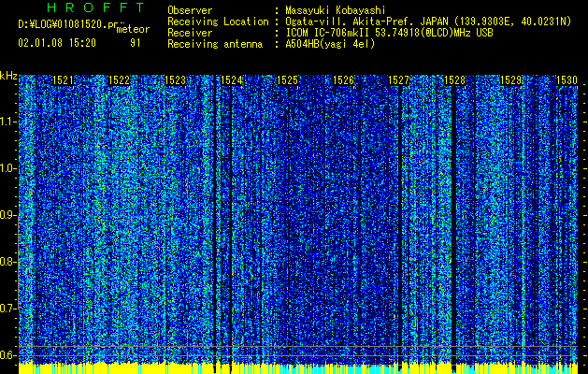
Task: Click the 1523 time marker
Action: point(175,80)
